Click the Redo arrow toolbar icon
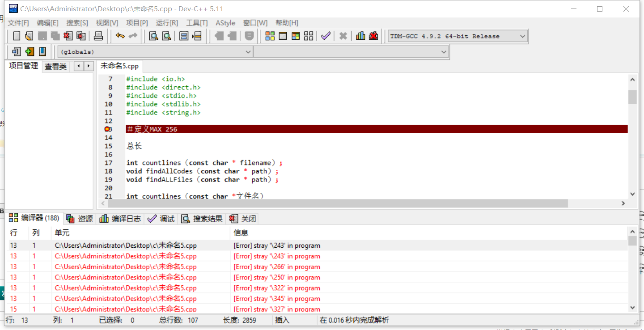Screen dimensions: 644x330 [133, 36]
